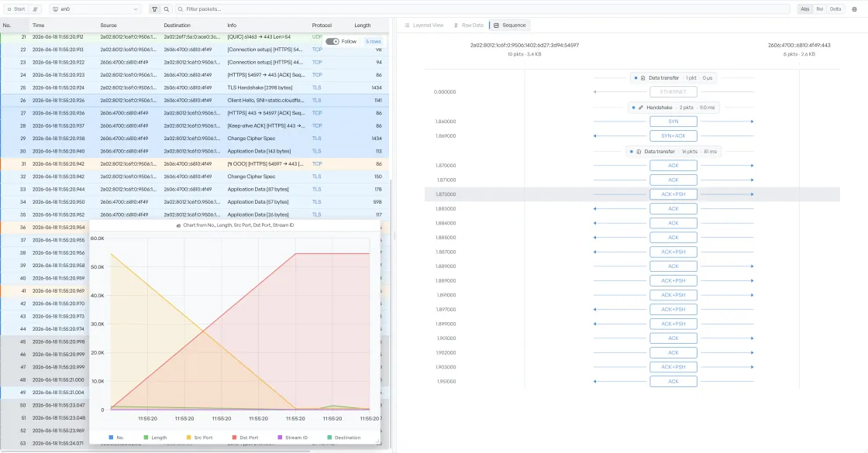
Task: Select the ACK message at 1.870000
Action: (x=673, y=166)
